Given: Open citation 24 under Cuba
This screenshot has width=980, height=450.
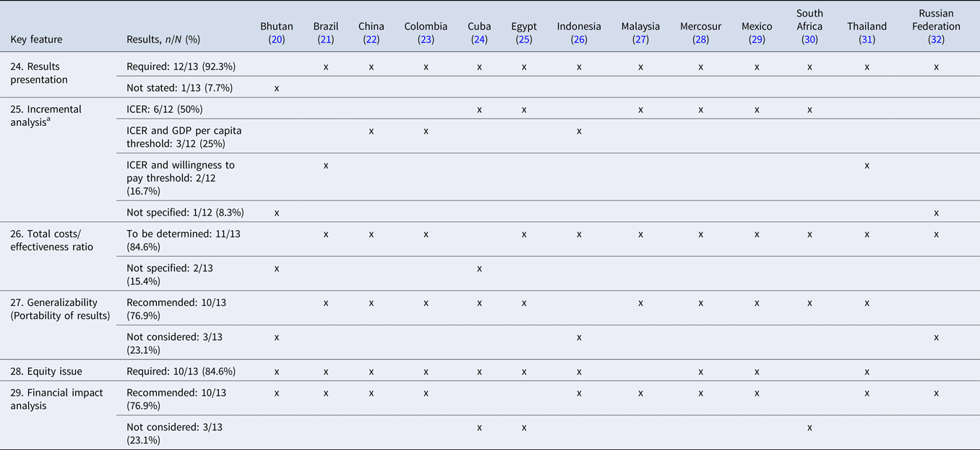Looking at the screenshot, I should [479, 40].
